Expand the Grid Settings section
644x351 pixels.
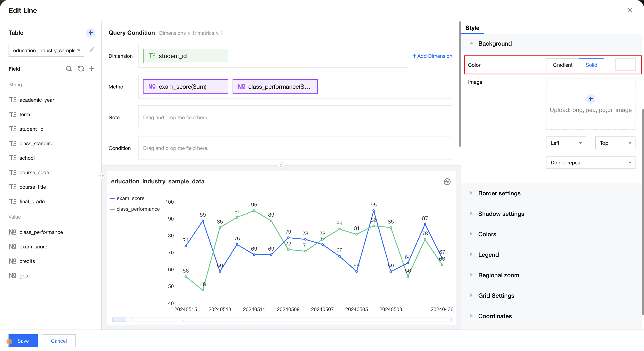[x=471, y=295]
